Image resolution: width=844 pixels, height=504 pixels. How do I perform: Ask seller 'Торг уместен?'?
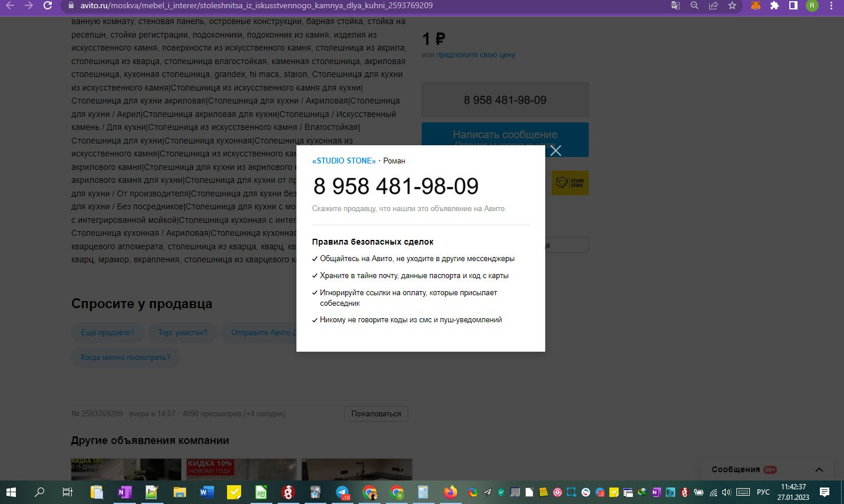tap(183, 332)
